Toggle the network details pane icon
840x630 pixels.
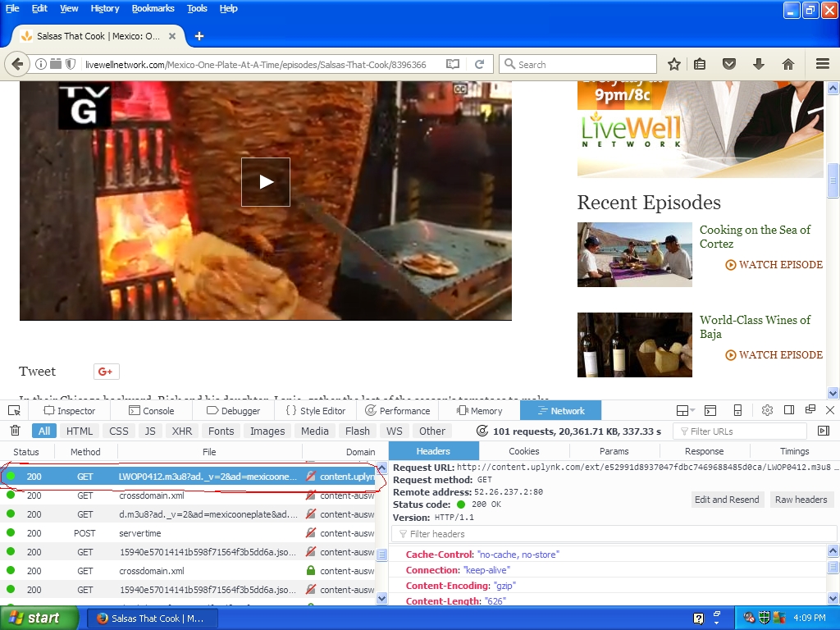tap(824, 431)
